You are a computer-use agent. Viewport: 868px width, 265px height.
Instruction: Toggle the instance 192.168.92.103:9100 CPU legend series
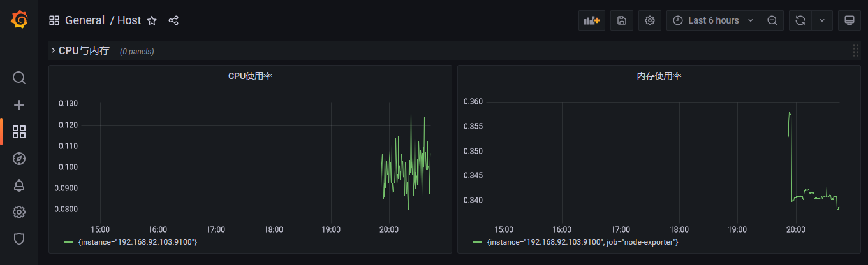[x=136, y=242]
